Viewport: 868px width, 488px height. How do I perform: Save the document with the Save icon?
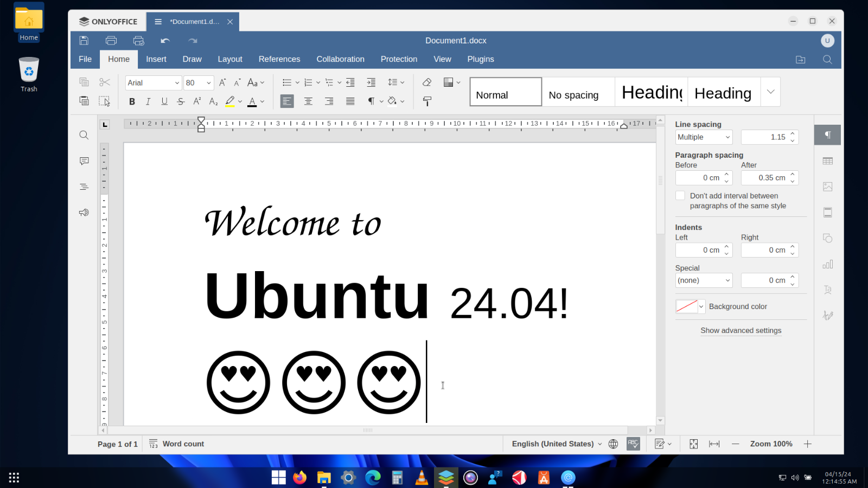pyautogui.click(x=84, y=41)
